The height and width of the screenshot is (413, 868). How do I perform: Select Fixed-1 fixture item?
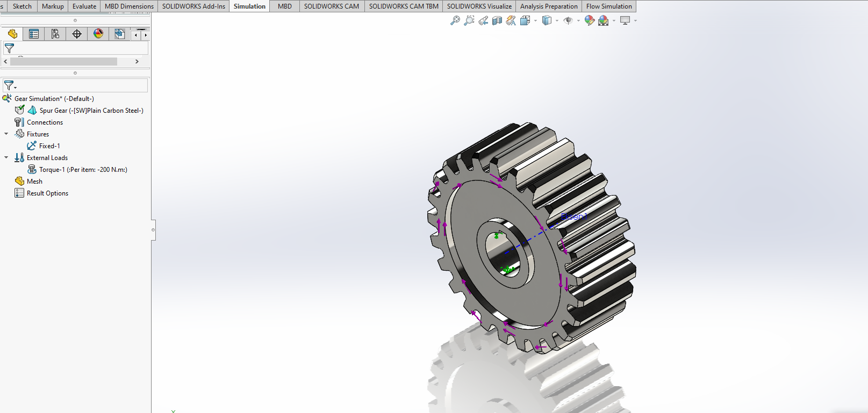coord(49,146)
